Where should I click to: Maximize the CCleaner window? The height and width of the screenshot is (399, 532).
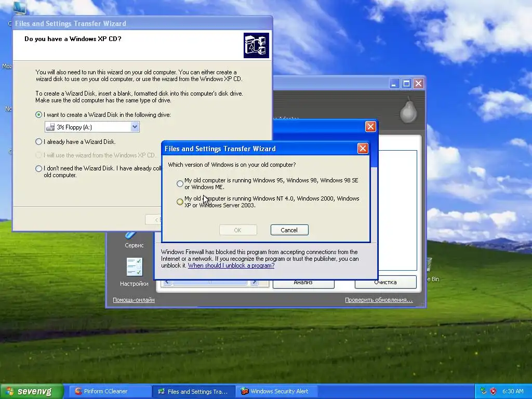tap(406, 84)
